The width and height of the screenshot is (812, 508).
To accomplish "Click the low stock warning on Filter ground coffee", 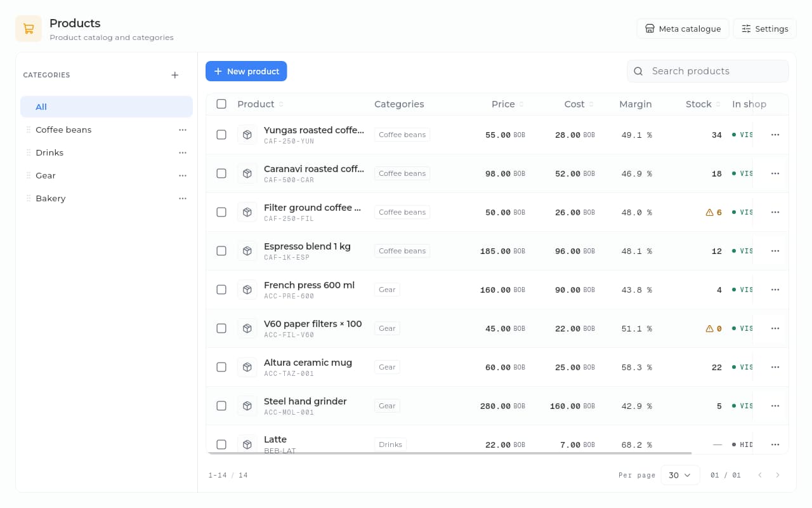I will click(x=710, y=213).
